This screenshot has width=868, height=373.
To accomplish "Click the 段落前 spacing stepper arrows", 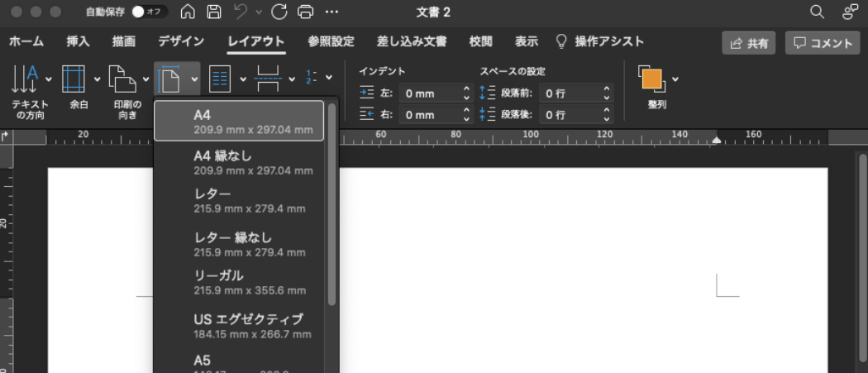I will click(608, 93).
